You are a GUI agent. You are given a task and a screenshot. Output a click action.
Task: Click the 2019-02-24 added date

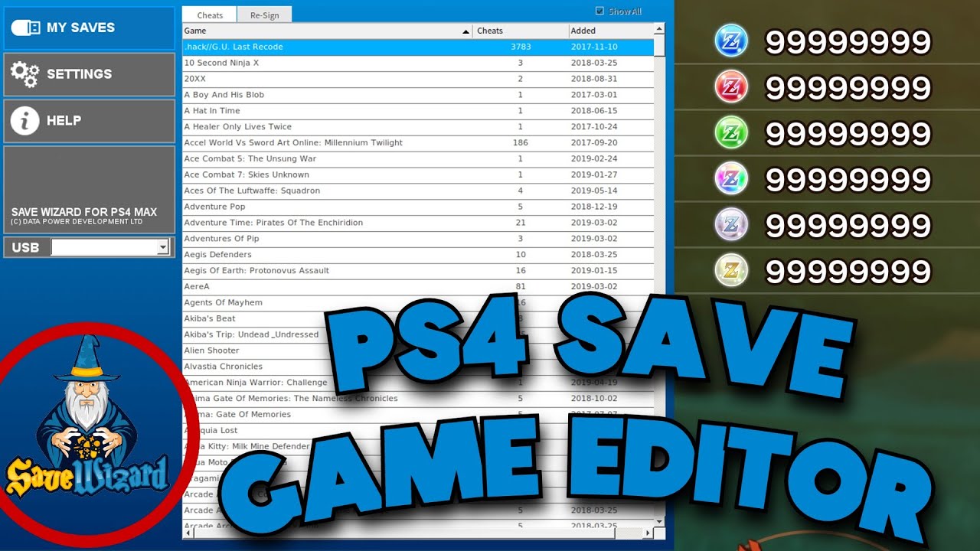pyautogui.click(x=594, y=159)
